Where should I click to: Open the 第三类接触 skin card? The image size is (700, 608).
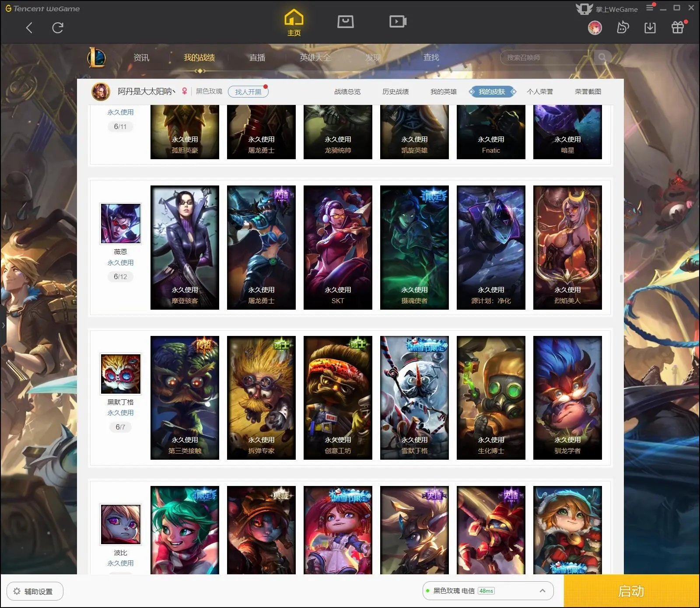[x=185, y=398]
